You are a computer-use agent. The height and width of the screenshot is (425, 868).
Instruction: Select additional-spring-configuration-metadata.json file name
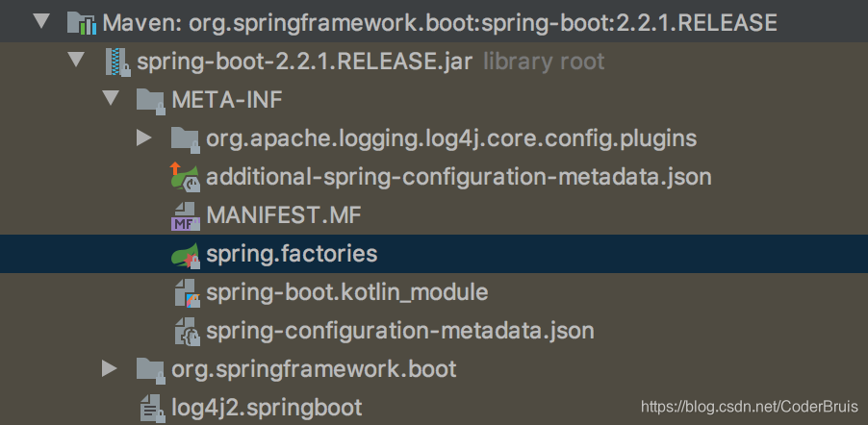pos(458,177)
